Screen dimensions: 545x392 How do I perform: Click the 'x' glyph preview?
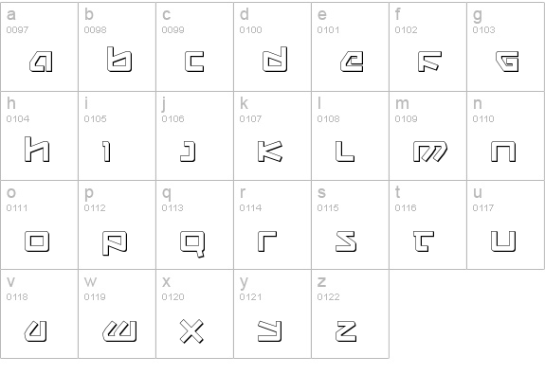tap(191, 331)
